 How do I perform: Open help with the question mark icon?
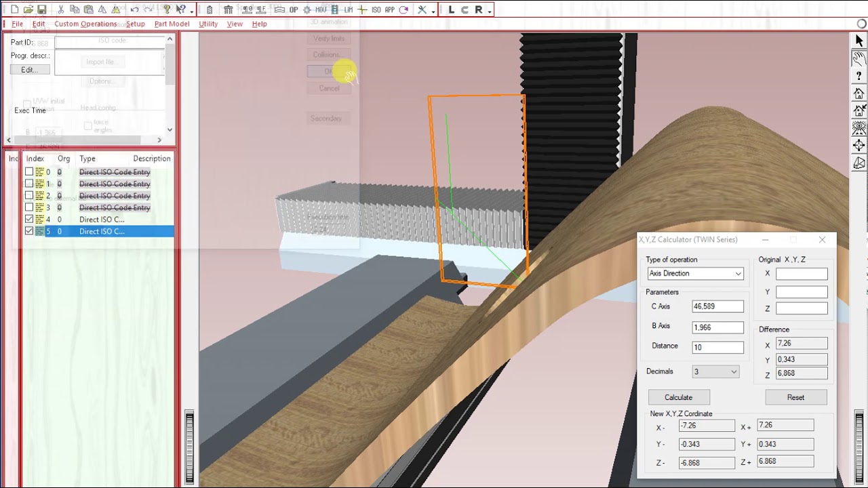click(x=166, y=9)
